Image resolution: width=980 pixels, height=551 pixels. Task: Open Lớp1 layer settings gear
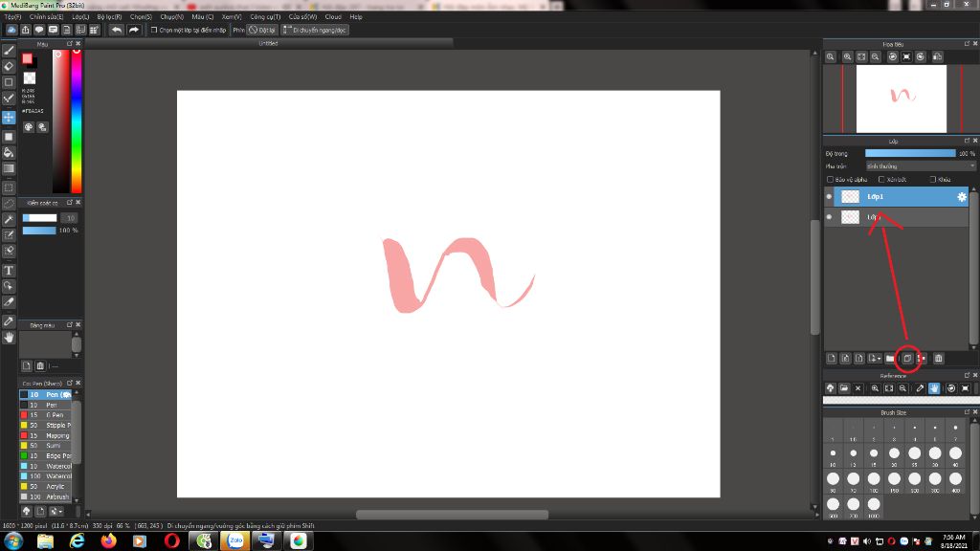click(x=962, y=197)
